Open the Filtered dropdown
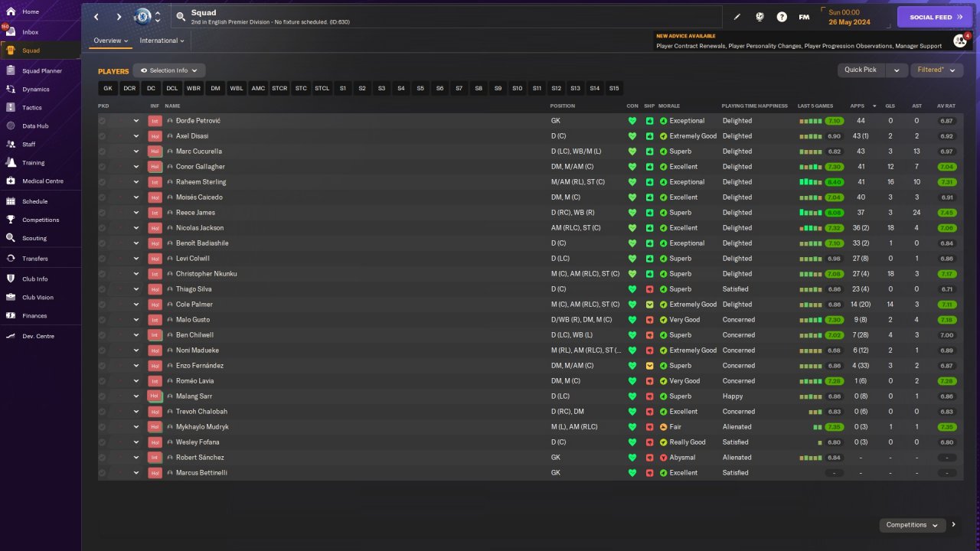The width and height of the screenshot is (980, 551). click(937, 70)
